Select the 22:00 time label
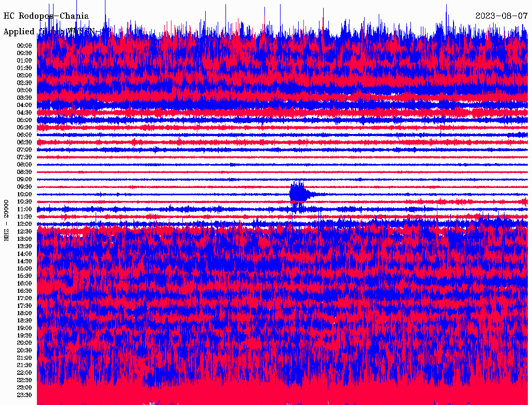 [24, 372]
